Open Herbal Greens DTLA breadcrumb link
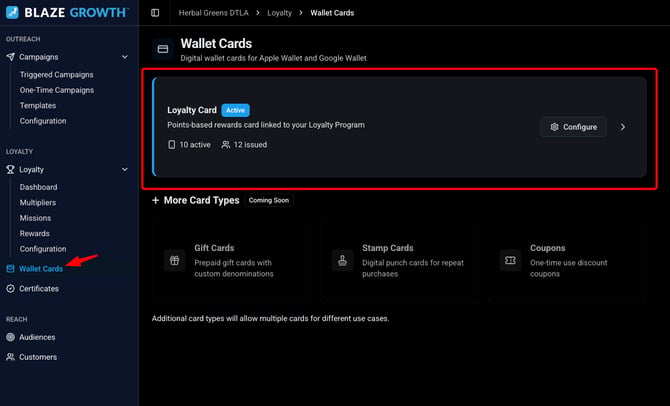Viewport: 670px width, 406px height. (x=214, y=13)
